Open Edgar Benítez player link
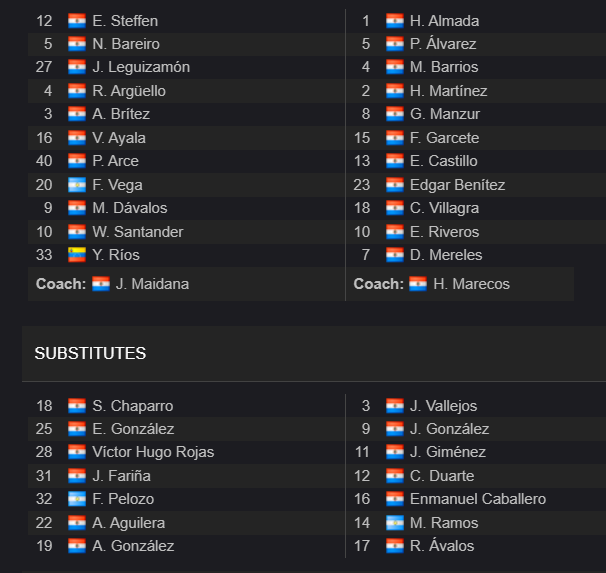This screenshot has height=573, width=606. [x=457, y=185]
